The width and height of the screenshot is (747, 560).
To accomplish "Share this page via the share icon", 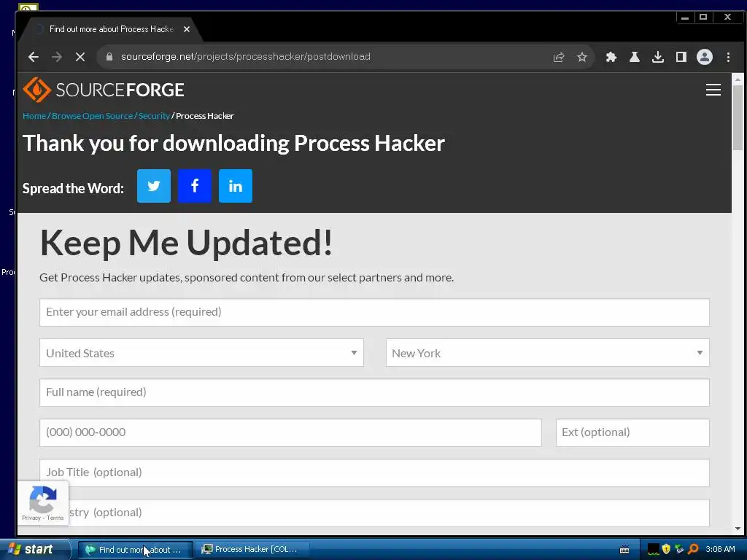I will tap(558, 57).
